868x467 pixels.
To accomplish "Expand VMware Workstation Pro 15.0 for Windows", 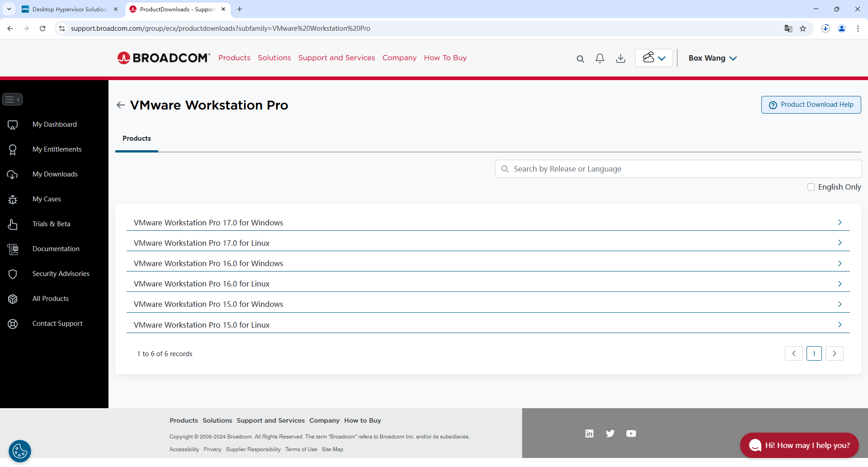I will pyautogui.click(x=488, y=304).
